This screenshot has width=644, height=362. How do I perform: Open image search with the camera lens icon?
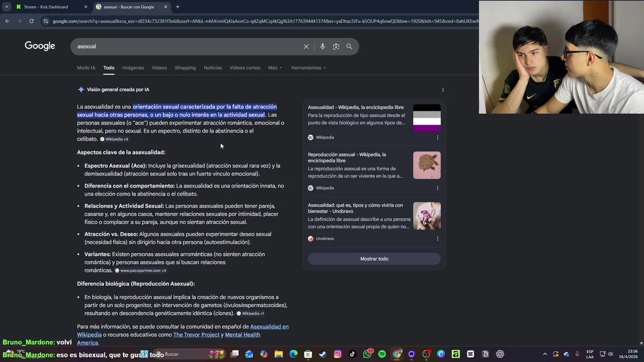pyautogui.click(x=336, y=46)
